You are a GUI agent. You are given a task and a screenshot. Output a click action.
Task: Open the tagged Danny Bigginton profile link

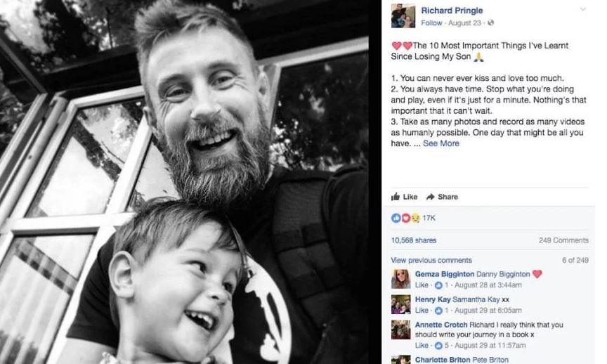(503, 274)
